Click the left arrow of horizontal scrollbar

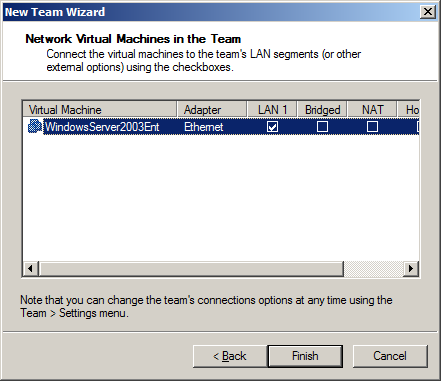[x=31, y=268]
